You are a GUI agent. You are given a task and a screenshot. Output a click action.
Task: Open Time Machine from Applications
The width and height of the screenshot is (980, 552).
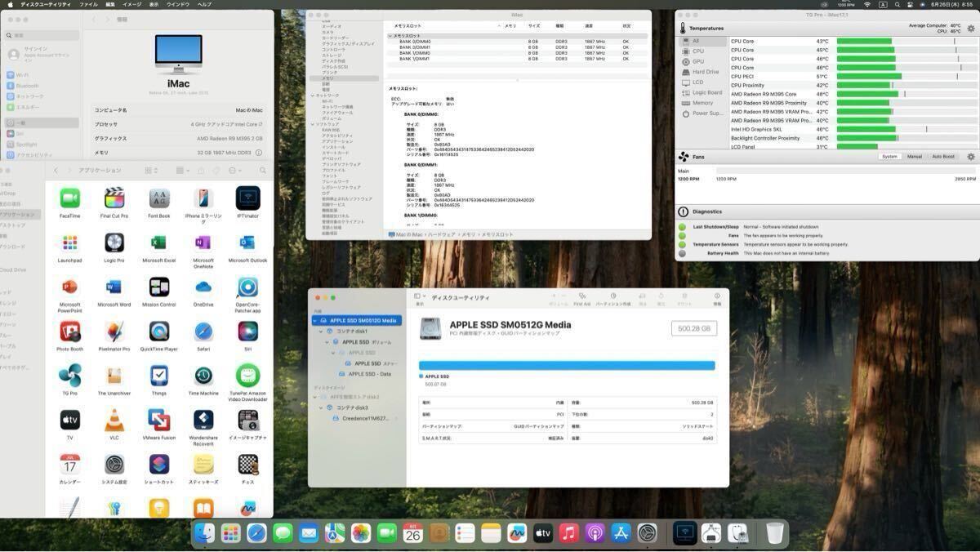(203, 376)
